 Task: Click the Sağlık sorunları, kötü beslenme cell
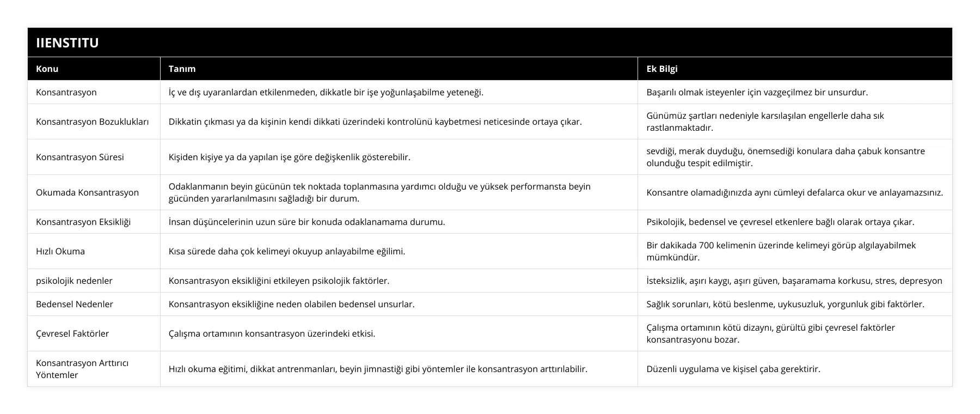pos(785,304)
